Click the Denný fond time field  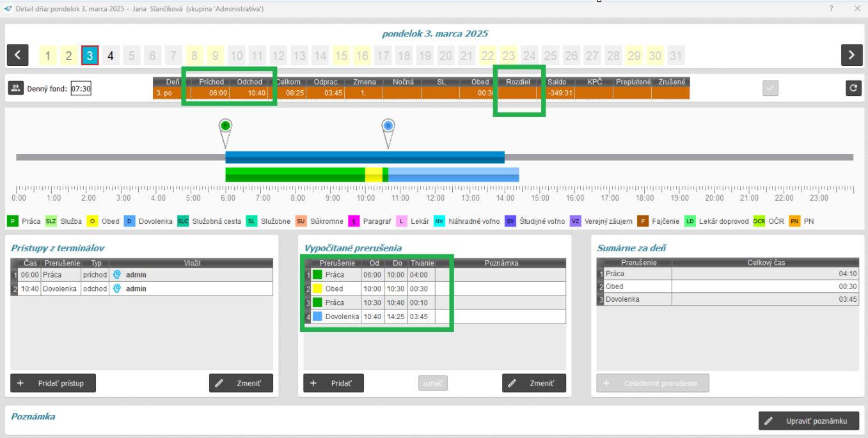pos(81,89)
